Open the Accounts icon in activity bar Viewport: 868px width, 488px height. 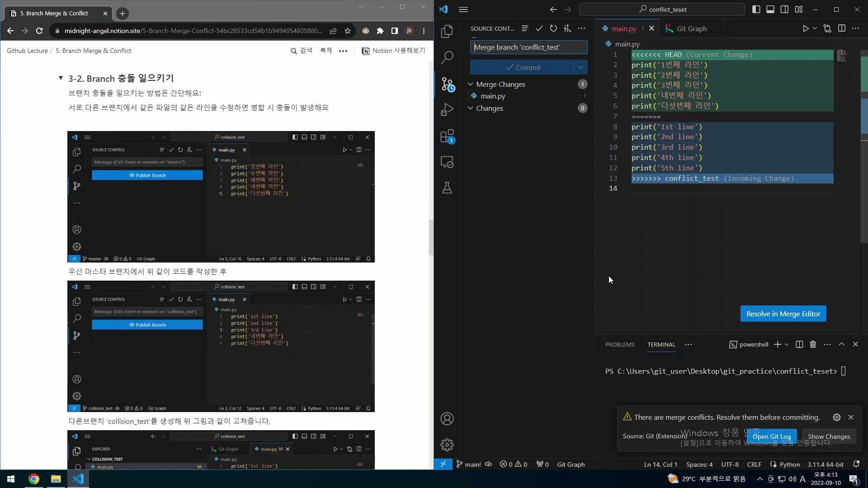click(x=447, y=418)
